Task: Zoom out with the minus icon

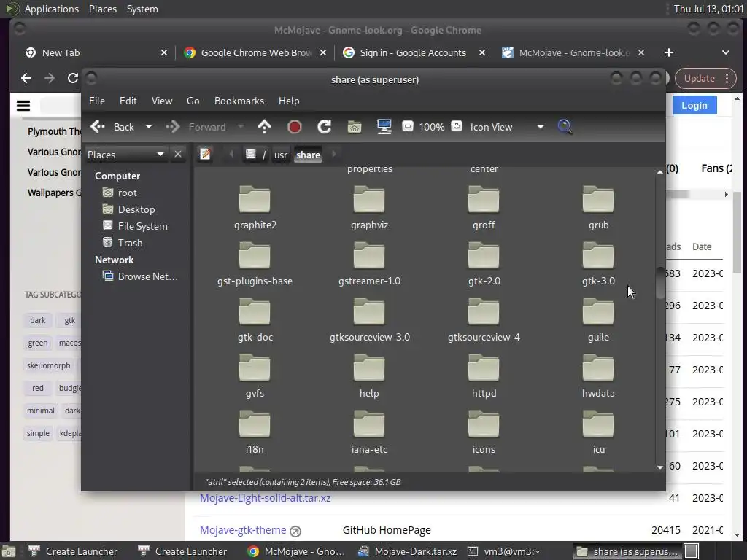Action: tap(407, 126)
